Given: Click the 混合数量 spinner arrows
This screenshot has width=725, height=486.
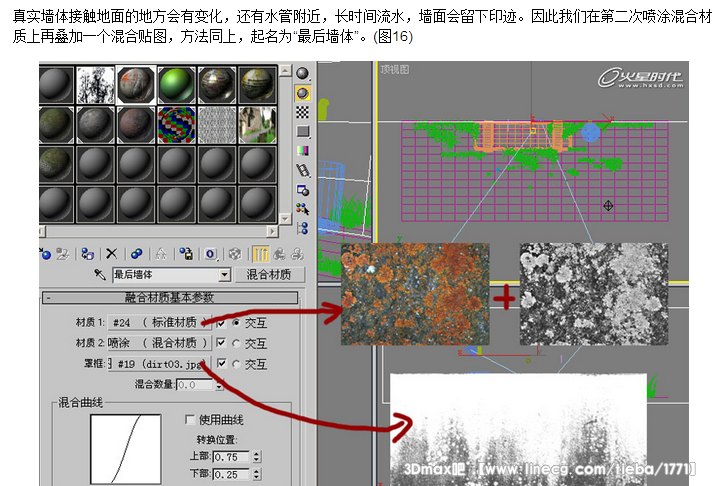Looking at the screenshot, I should pyautogui.click(x=220, y=385).
